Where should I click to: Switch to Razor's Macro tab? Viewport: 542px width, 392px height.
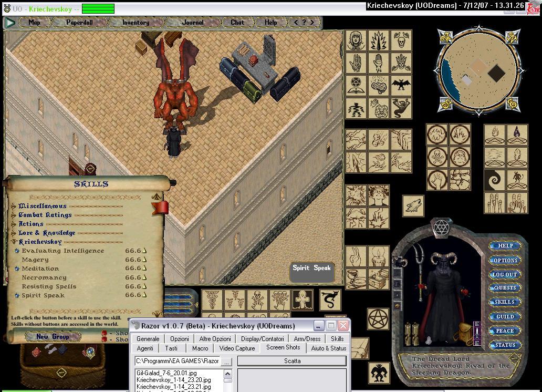(200, 348)
